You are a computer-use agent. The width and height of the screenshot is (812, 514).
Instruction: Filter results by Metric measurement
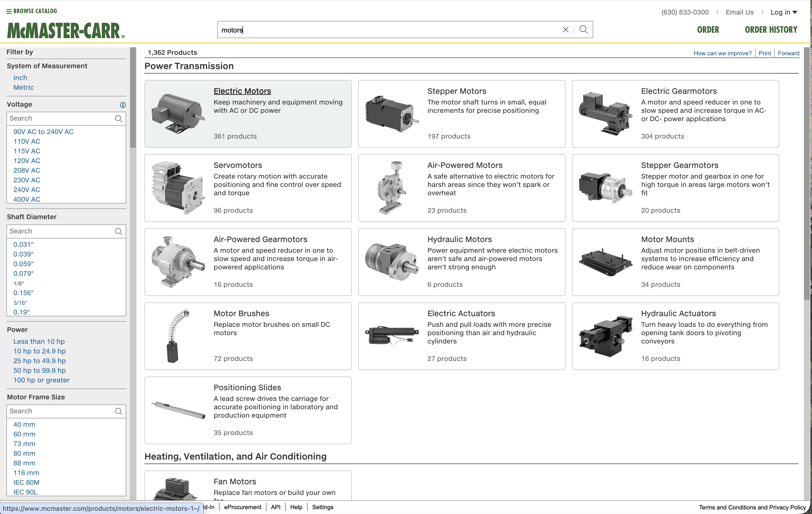(x=24, y=87)
